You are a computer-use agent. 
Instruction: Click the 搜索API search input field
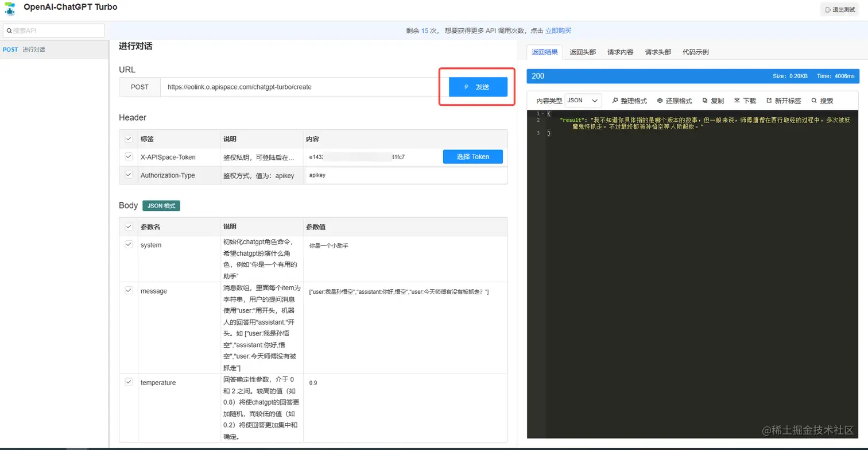[x=54, y=31]
